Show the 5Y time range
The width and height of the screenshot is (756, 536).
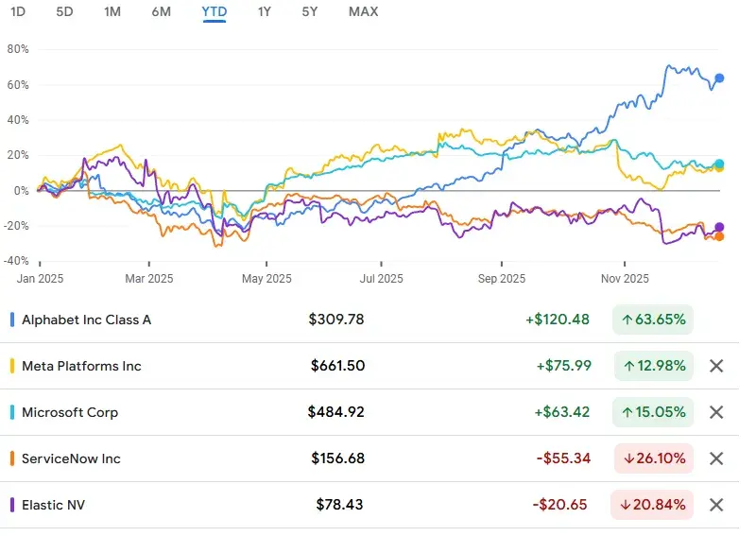pyautogui.click(x=310, y=11)
